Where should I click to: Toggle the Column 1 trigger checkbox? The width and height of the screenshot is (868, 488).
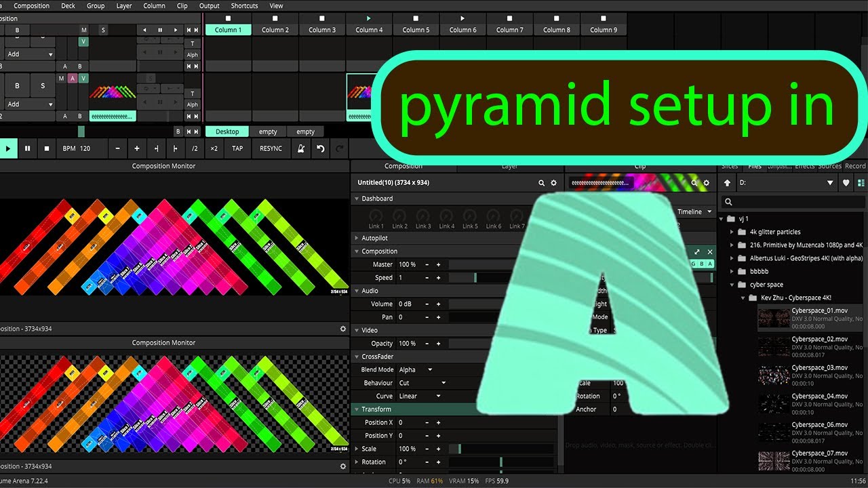pos(228,18)
